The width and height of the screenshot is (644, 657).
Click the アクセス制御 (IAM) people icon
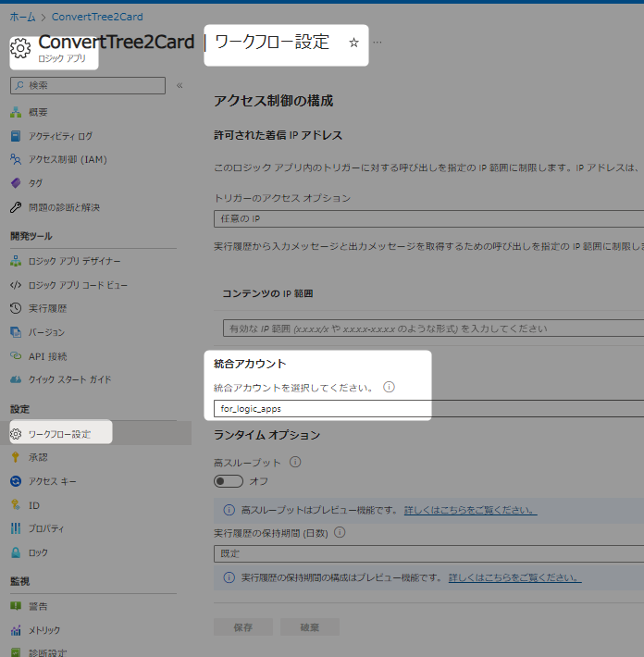16,160
